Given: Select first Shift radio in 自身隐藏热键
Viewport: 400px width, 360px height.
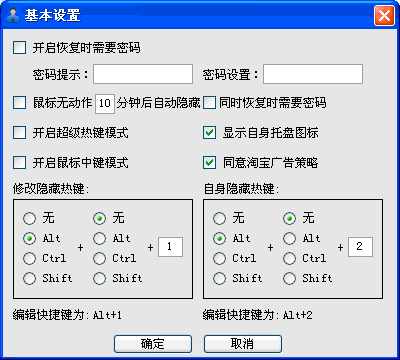Looking at the screenshot, I should click(x=219, y=278).
